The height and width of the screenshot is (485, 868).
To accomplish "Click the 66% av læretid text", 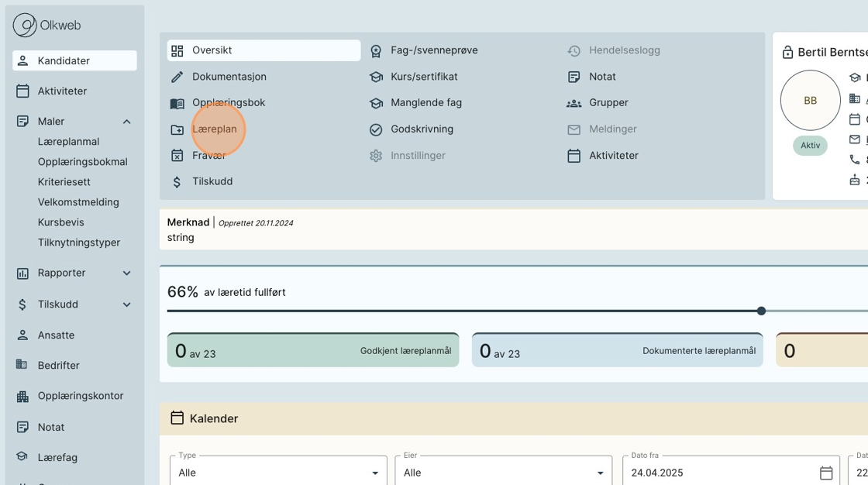I will tap(226, 292).
